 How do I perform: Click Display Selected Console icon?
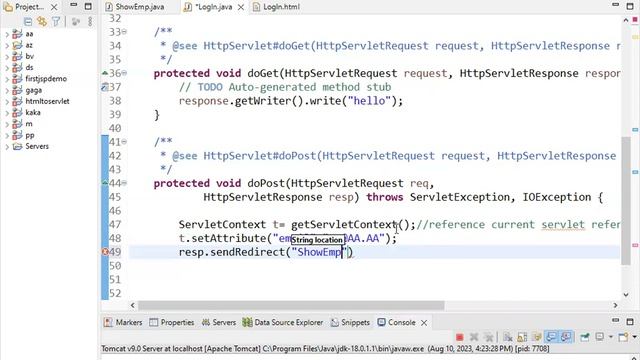click(x=600, y=337)
